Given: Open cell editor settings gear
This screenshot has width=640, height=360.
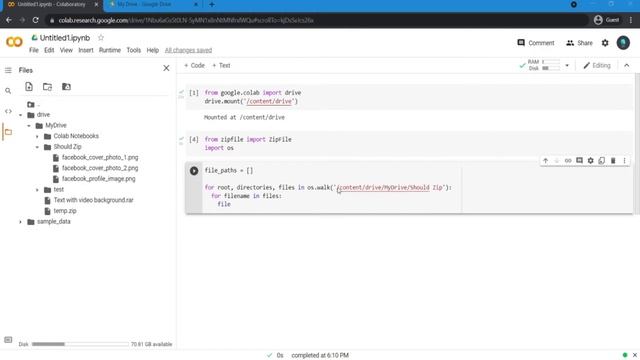Looking at the screenshot, I should [x=590, y=161].
